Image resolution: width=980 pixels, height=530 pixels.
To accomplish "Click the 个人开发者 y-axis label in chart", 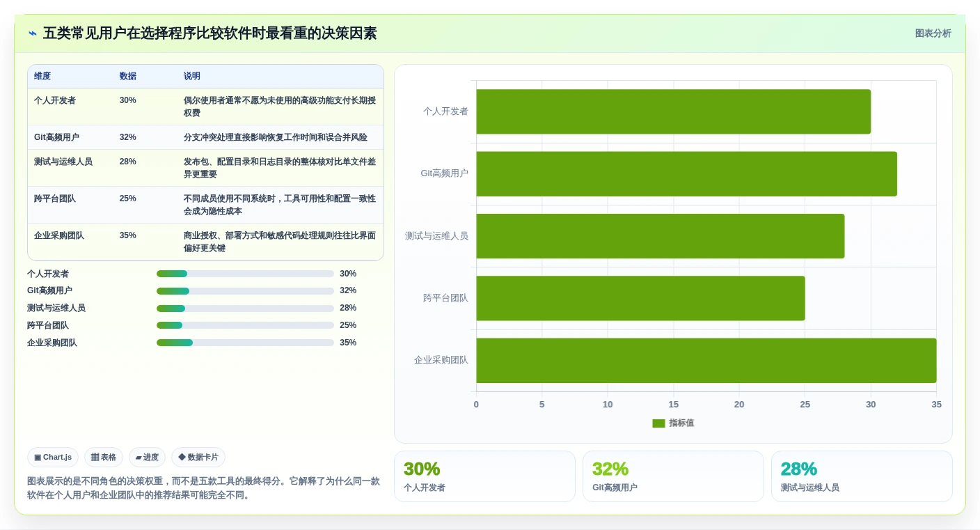I will point(445,111).
